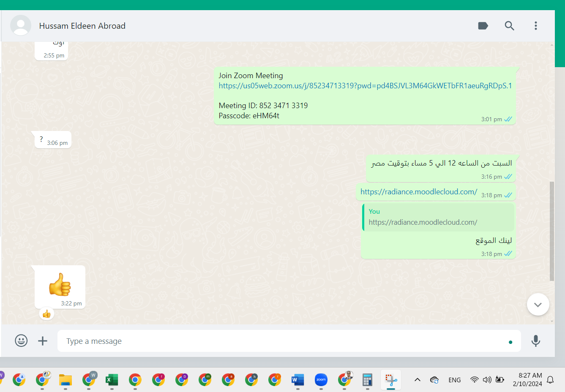The height and width of the screenshot is (392, 565).
Task: Click the large thumbs-up emoji message
Action: point(60,284)
